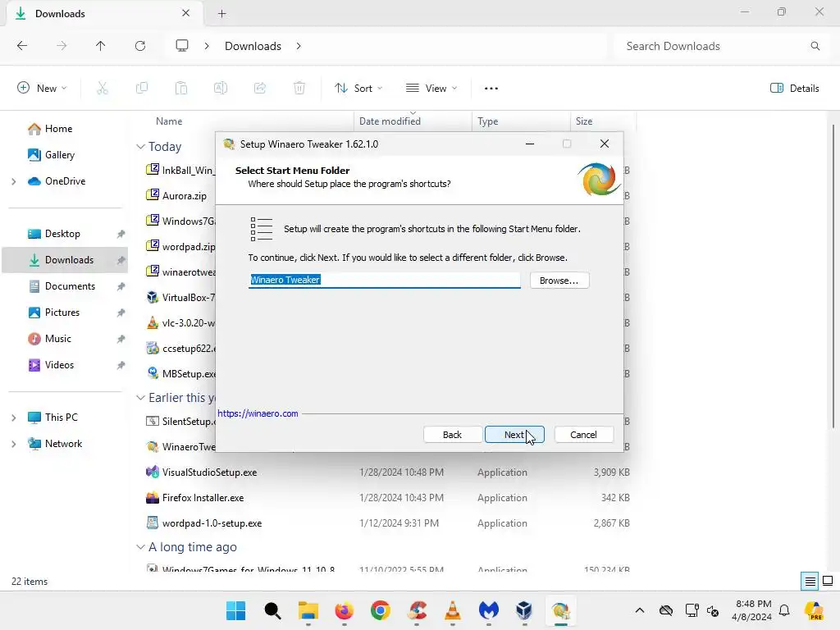Image resolution: width=840 pixels, height=630 pixels.
Task: Open Music in Quick access
Action: (x=58, y=339)
